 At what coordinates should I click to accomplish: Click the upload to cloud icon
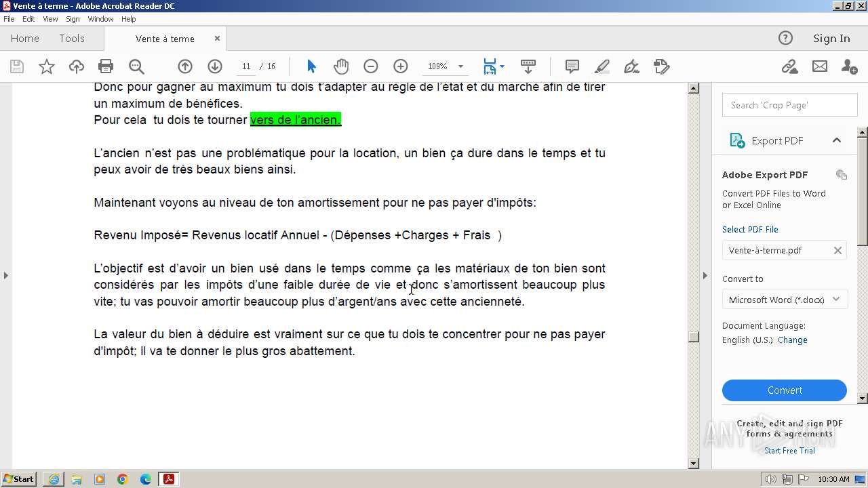pyautogui.click(x=77, y=66)
